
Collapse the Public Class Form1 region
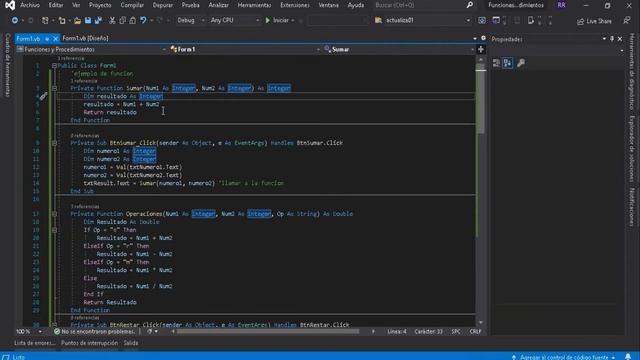tap(54, 65)
